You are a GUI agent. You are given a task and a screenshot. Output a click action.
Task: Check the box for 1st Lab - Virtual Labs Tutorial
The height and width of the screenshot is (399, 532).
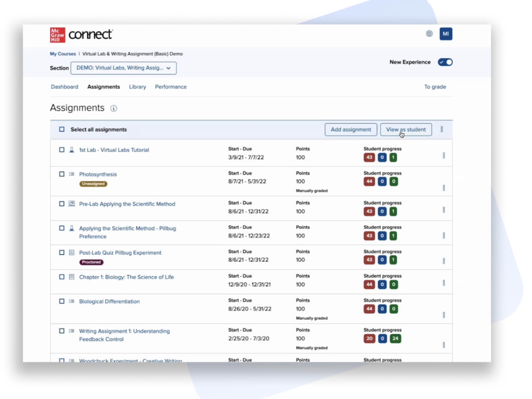pos(62,150)
